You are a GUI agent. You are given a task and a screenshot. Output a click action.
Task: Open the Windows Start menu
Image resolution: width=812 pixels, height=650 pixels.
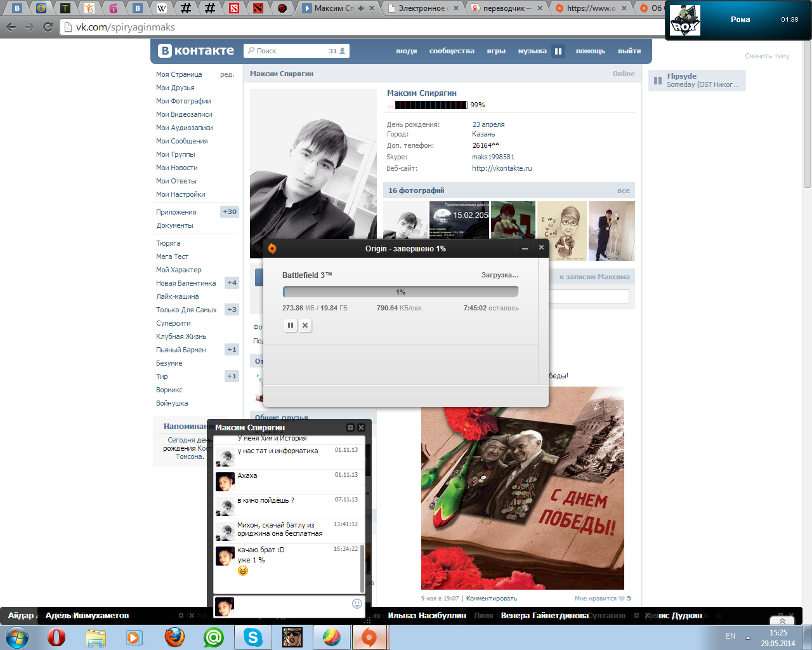(x=17, y=637)
